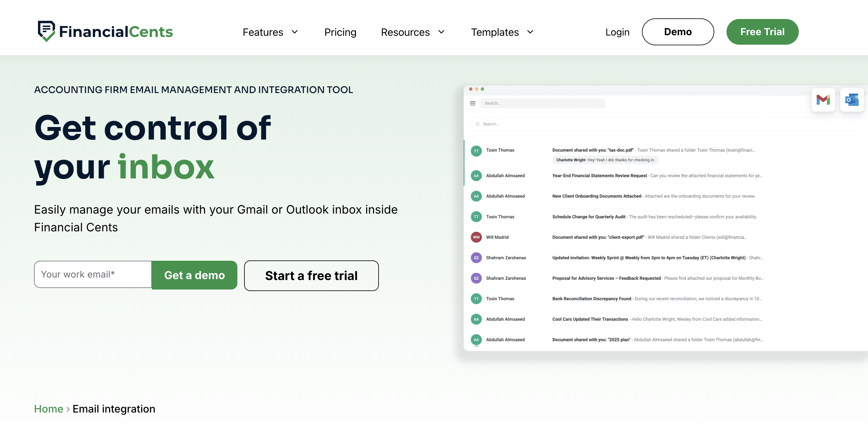Click the TT avatar beside the tax-doc.pdf email
This screenshot has height=426, width=868.
[x=476, y=151]
